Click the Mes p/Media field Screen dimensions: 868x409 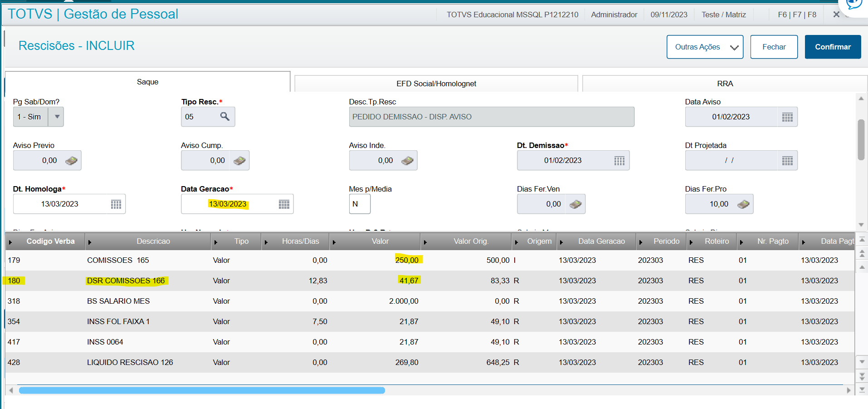coord(360,204)
